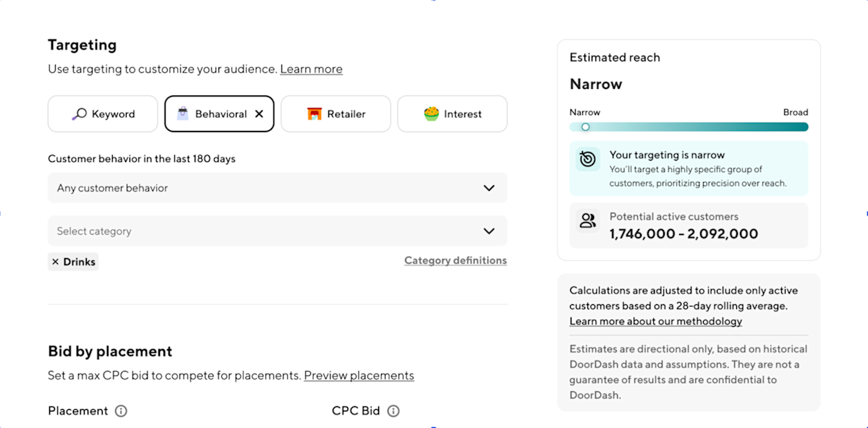
Task: Click the Narrow end of the reach slider
Action: pyautogui.click(x=585, y=126)
